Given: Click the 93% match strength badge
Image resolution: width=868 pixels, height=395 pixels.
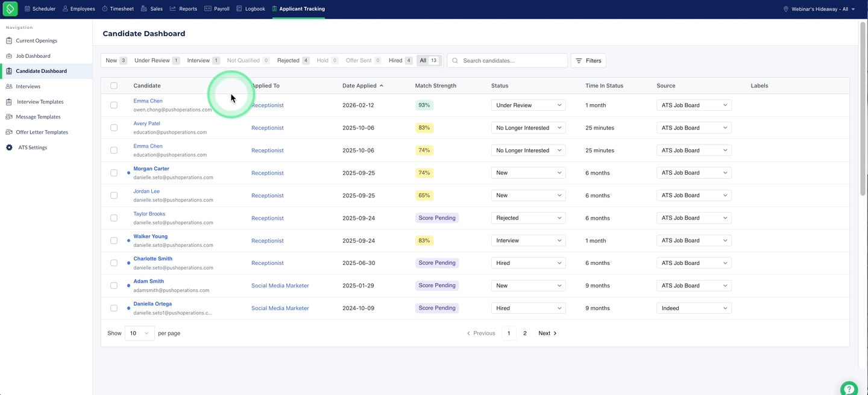Looking at the screenshot, I should (424, 105).
